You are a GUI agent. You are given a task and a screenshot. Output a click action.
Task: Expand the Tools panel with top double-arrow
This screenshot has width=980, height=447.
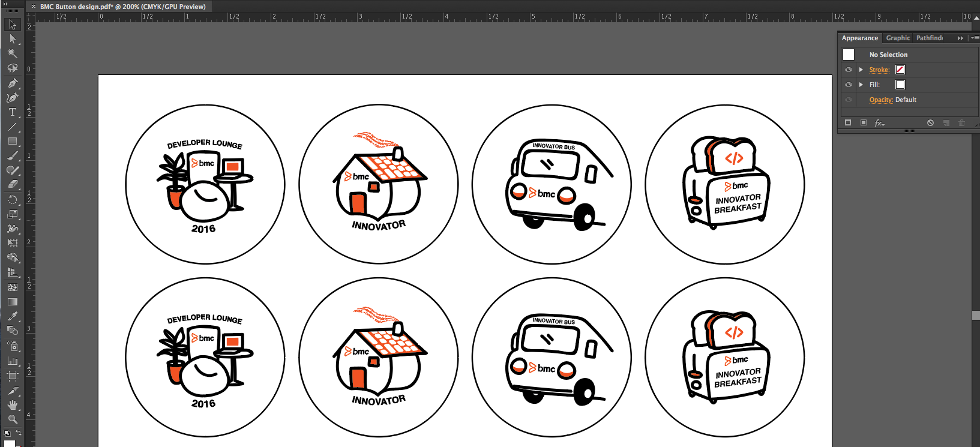tap(5, 4)
